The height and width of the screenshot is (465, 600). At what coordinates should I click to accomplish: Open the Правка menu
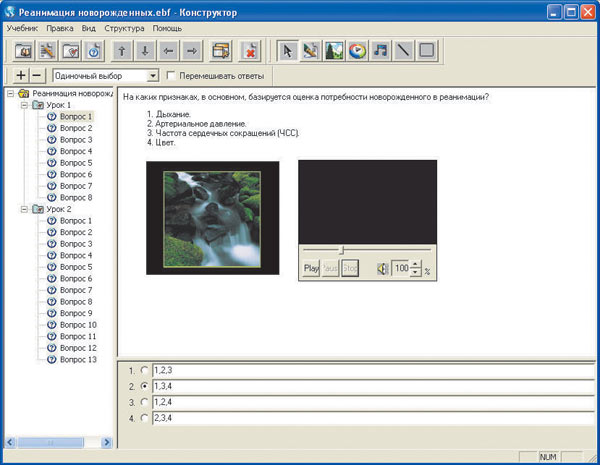coord(59,28)
